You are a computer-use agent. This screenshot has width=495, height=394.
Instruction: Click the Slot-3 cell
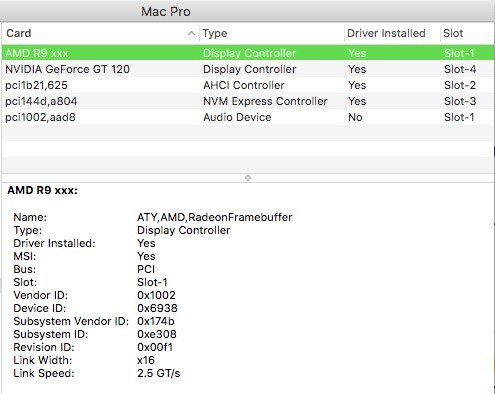click(x=460, y=101)
